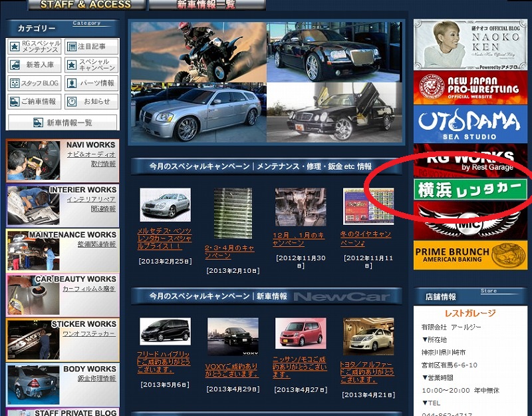The width and height of the screenshot is (532, 416).
Task: Click the VOXY ご成約 article link
Action: click(x=232, y=370)
